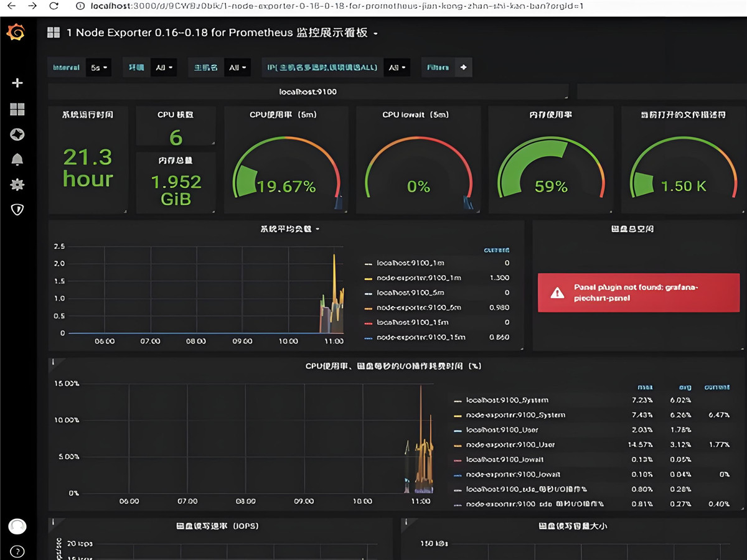Collapse the localhost:9100 row header

point(308,91)
